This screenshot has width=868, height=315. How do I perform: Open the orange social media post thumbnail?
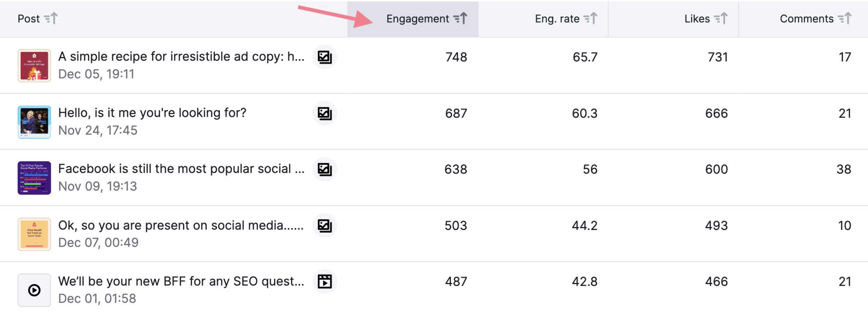pyautogui.click(x=34, y=234)
